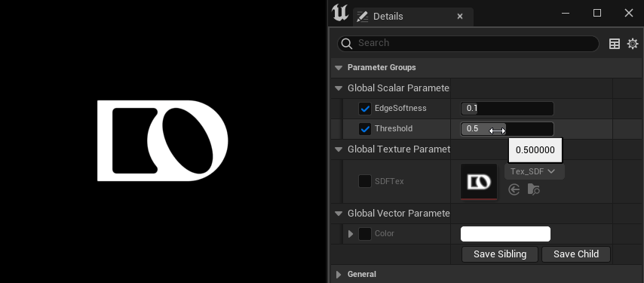Focus the Details search field

coord(468,44)
